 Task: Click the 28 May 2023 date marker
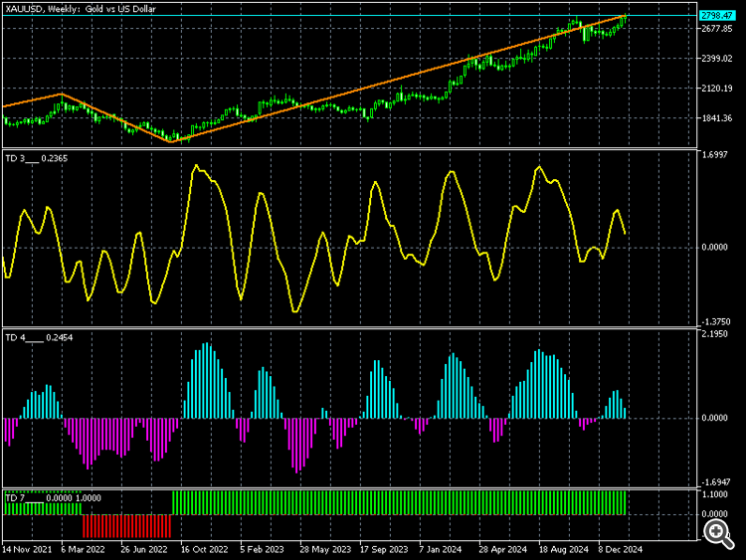point(325,549)
